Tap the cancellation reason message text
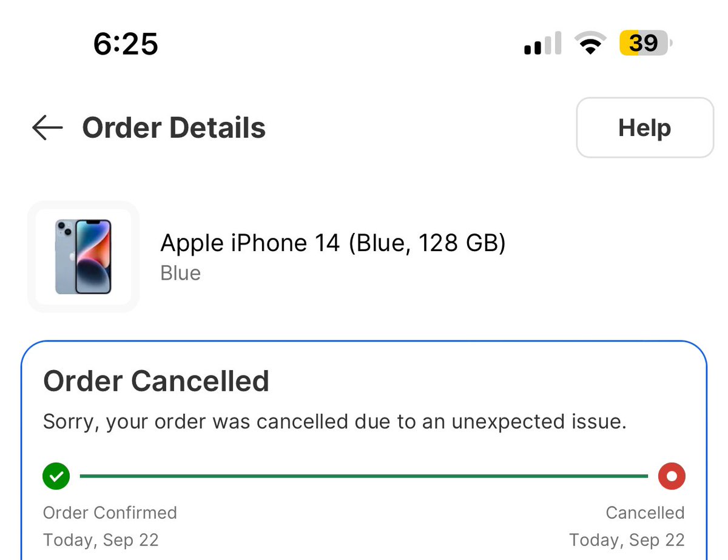Screen dimensions: 728x560 [335, 422]
